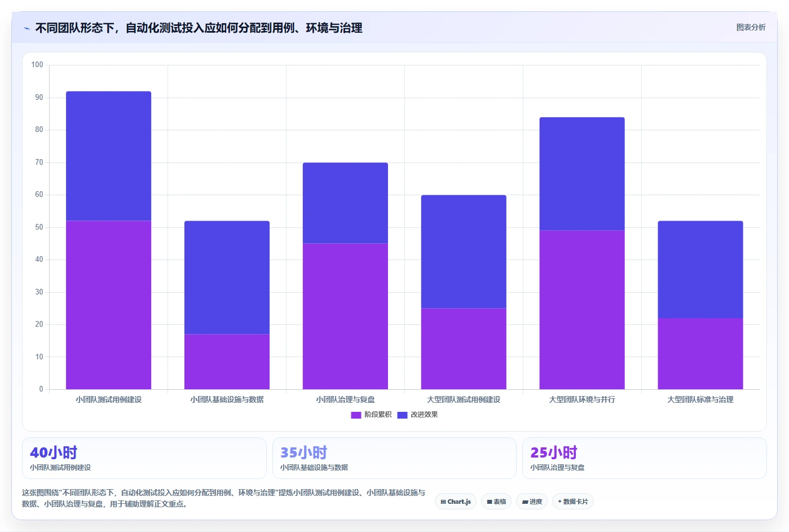The width and height of the screenshot is (789, 532).
Task: Click the lightning icon beside the chart title
Action: point(27,28)
